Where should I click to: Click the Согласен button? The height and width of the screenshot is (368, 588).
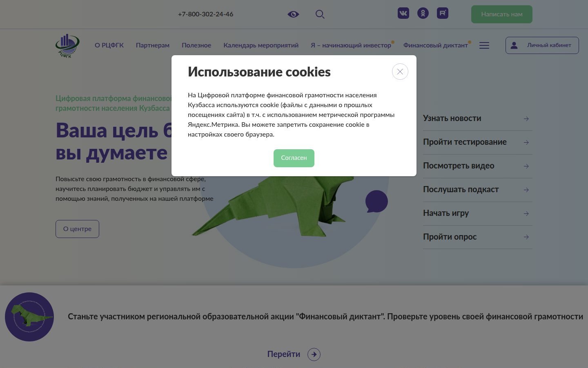point(294,158)
